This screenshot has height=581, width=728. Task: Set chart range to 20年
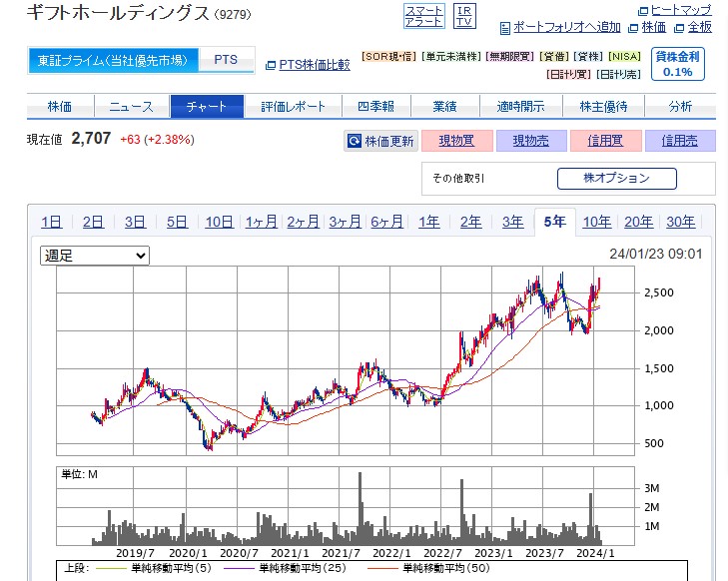click(x=638, y=222)
